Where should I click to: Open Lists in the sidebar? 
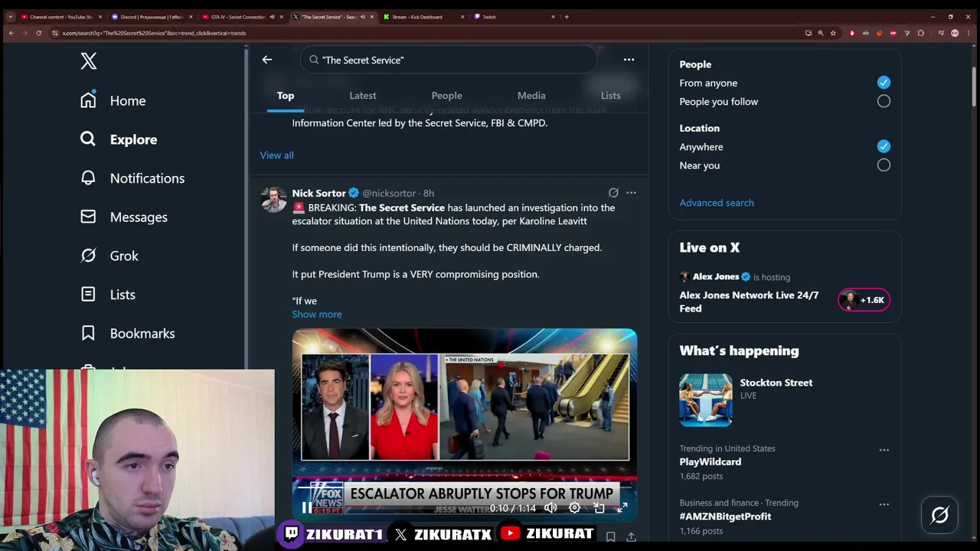[108, 295]
